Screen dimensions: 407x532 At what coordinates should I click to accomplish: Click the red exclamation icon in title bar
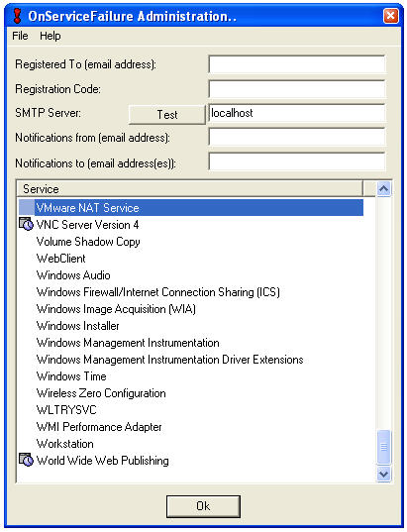(17, 16)
